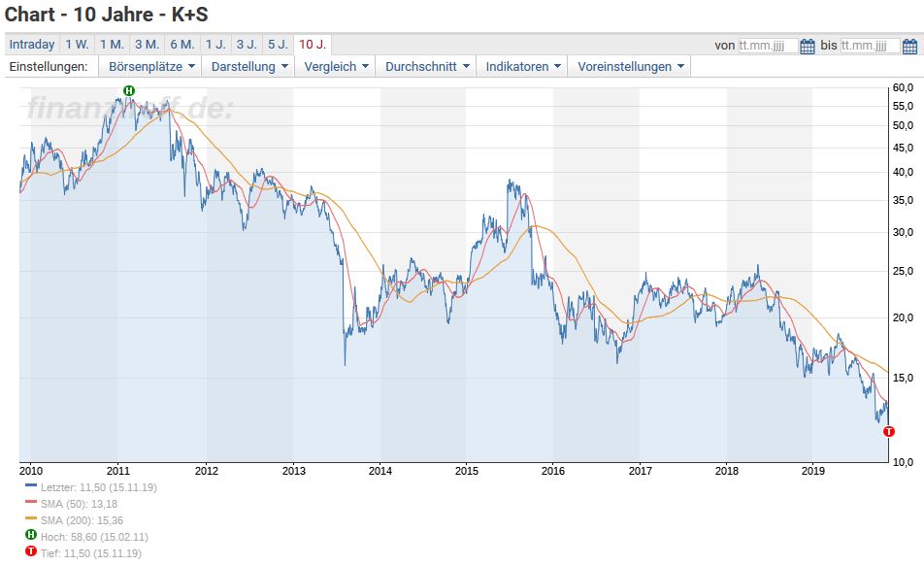
Task: Click the 60,0 y-axis price label
Action: 903,87
